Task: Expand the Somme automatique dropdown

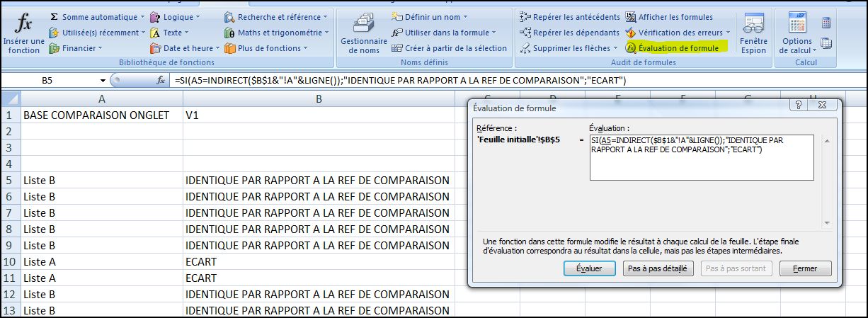Action: [142, 16]
